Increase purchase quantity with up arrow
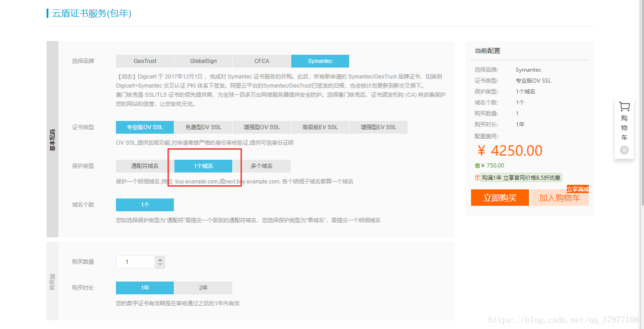644x329 pixels. point(160,259)
